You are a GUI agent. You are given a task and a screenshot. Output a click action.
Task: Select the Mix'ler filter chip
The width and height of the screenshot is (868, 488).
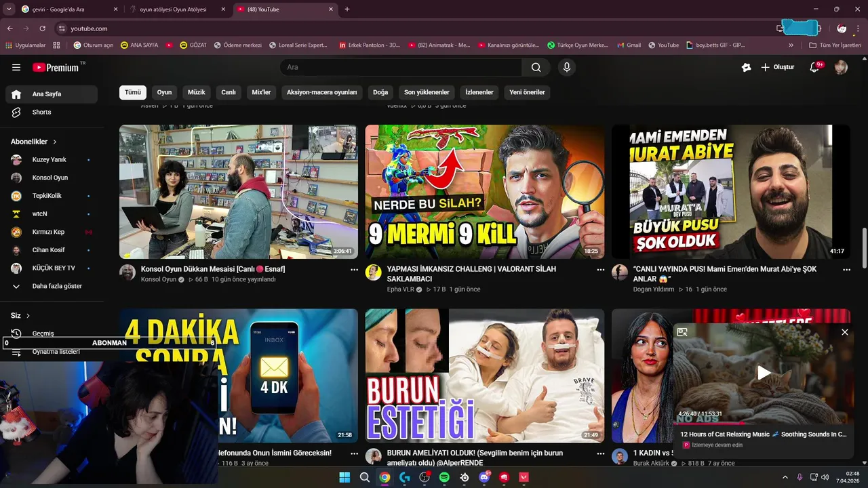tap(261, 92)
